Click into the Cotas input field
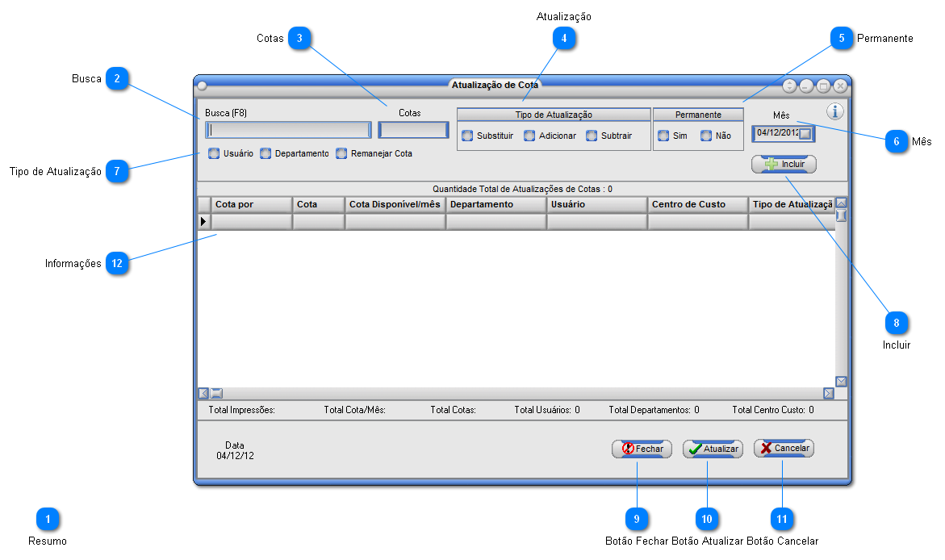Screen dimensions: 945x560 413,130
